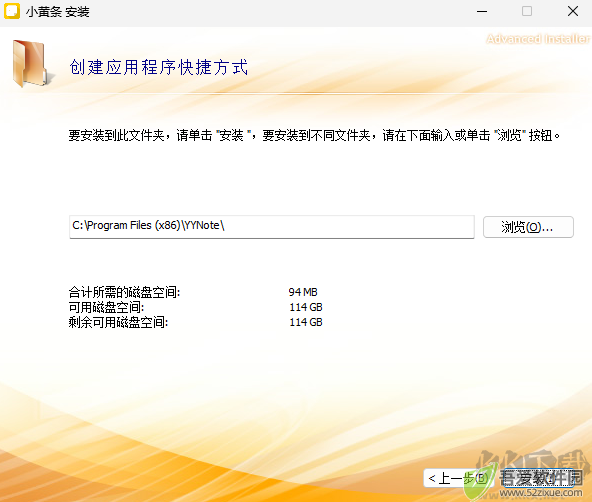Screen dimensions: 592x502
Task: Click the heading 创建应用程序快捷方式
Action: pyautogui.click(x=159, y=67)
